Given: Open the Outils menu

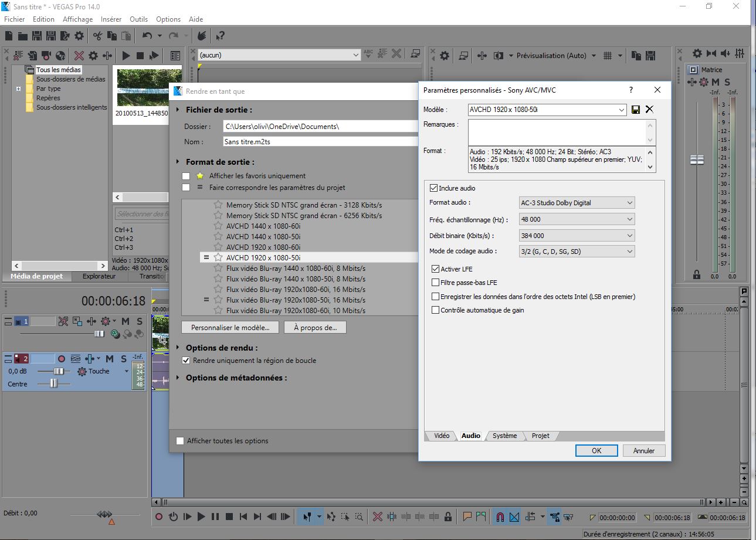Looking at the screenshot, I should click(x=138, y=19).
